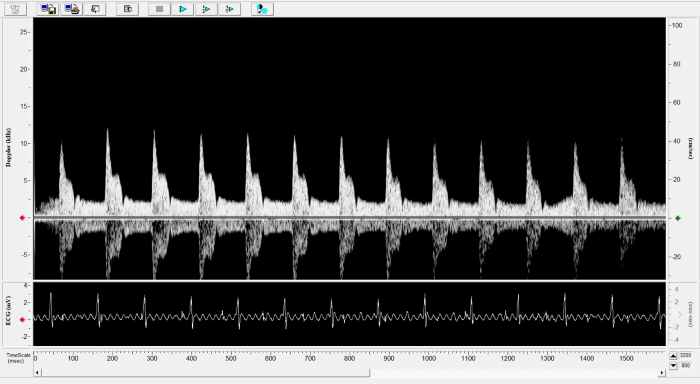Screen dimensions: 700x384
Task: Click the grayed-out first toolbar button
Action: pyautogui.click(x=15, y=9)
